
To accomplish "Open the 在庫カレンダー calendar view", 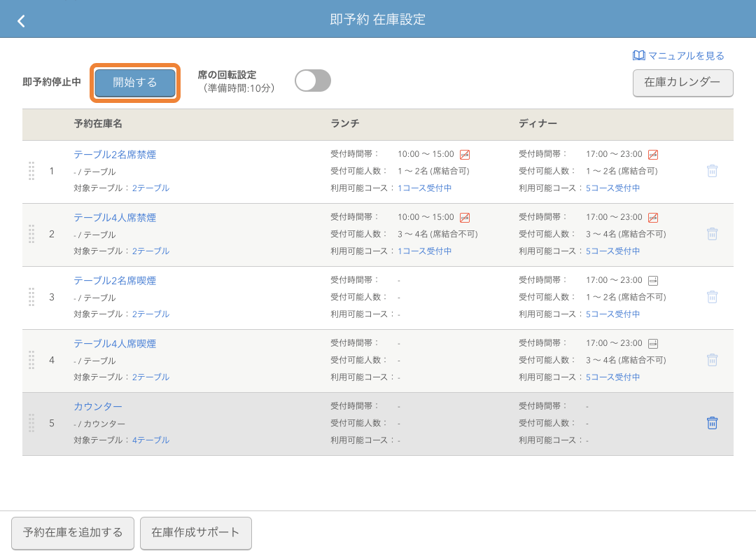I will click(682, 83).
